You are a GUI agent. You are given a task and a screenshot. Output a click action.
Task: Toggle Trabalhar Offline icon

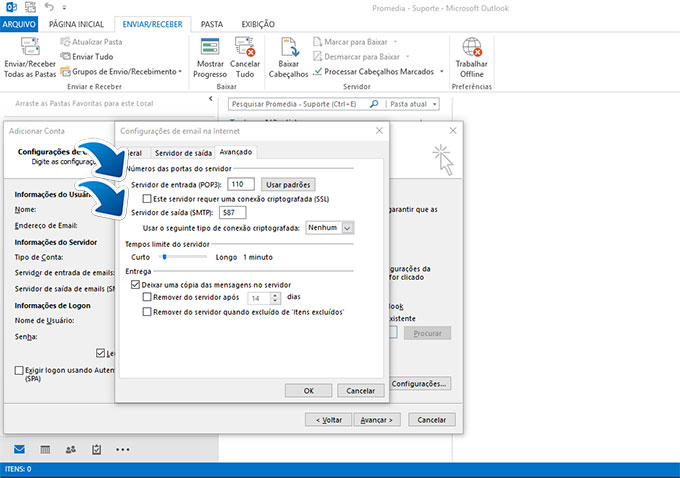[x=472, y=47]
